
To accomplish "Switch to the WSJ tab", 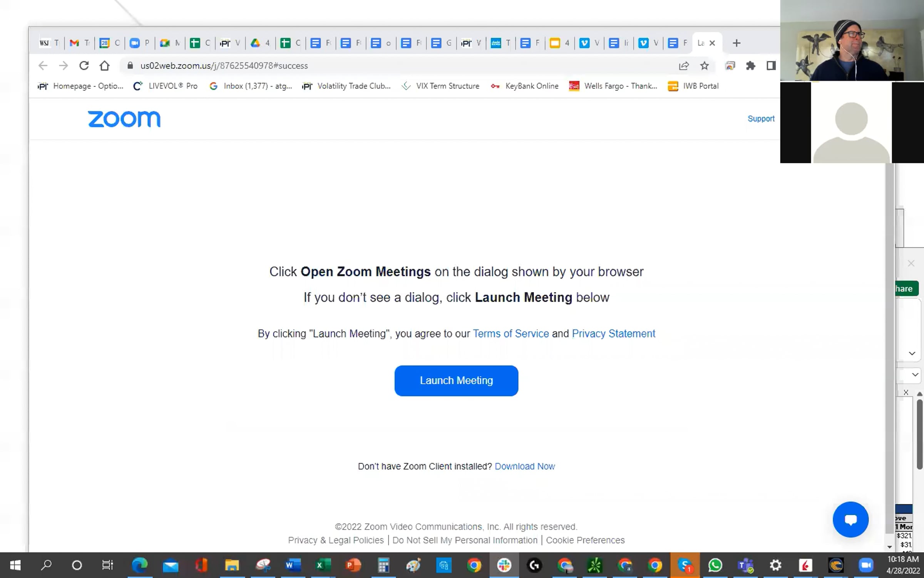I will (49, 43).
